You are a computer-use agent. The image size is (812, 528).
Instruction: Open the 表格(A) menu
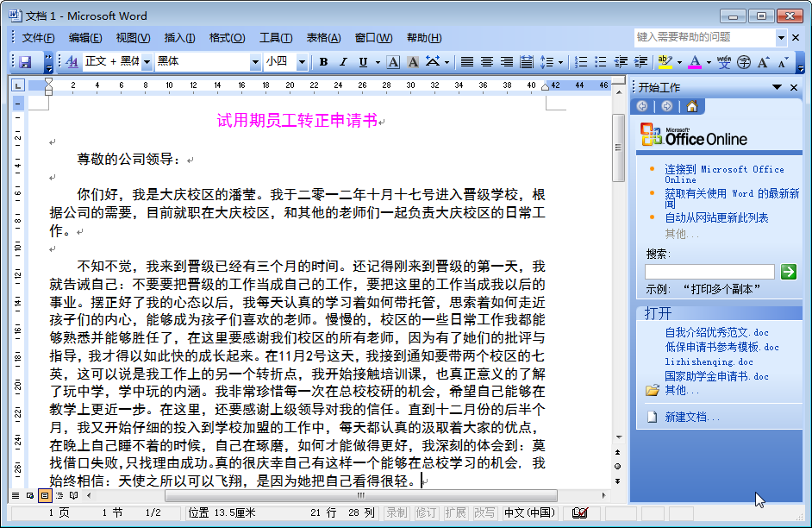(323, 38)
